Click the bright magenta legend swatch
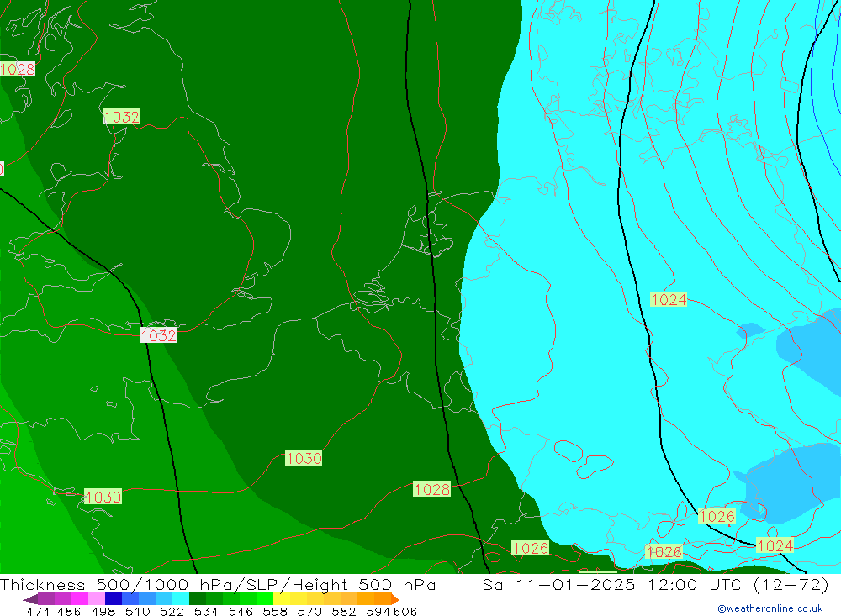 click(80, 599)
